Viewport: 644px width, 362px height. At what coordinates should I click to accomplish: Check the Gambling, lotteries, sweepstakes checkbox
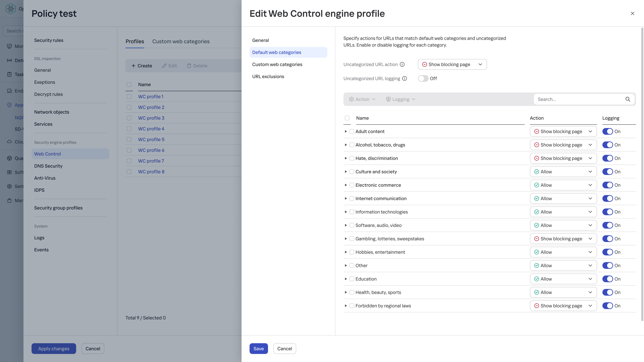352,239
